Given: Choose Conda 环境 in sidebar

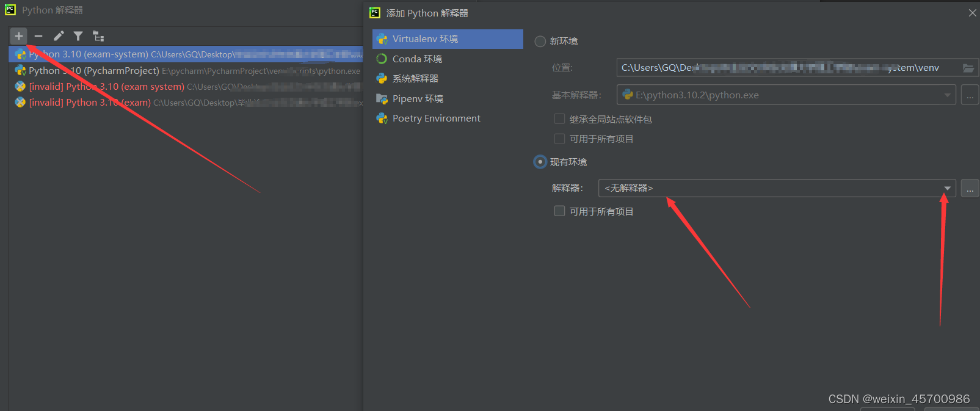Looking at the screenshot, I should click(x=448, y=59).
